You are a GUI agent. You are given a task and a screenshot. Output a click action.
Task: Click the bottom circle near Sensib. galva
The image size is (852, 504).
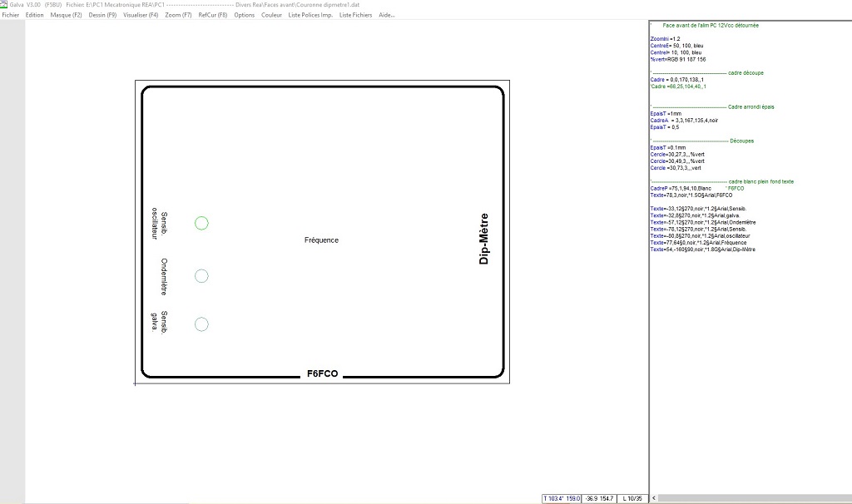pyautogui.click(x=201, y=324)
